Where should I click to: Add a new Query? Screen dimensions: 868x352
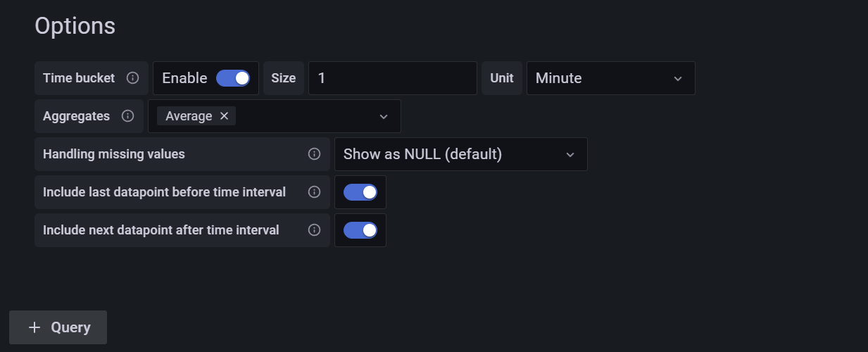(58, 327)
